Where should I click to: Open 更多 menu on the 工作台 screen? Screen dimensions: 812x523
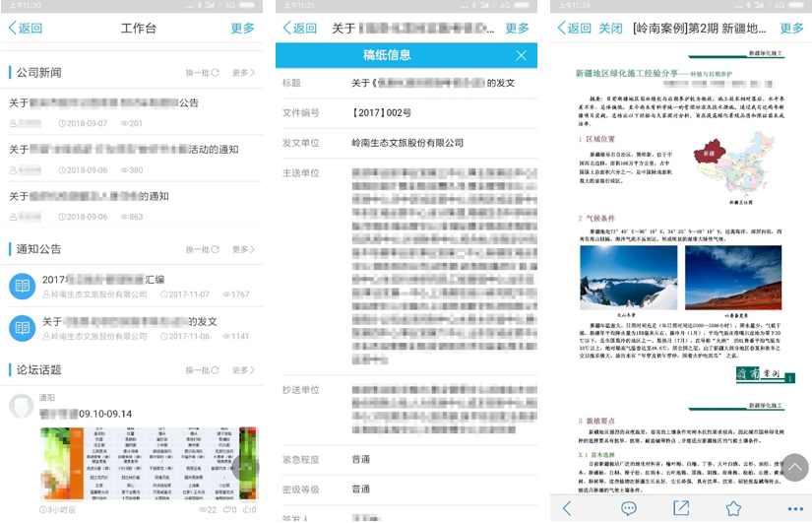(x=242, y=28)
